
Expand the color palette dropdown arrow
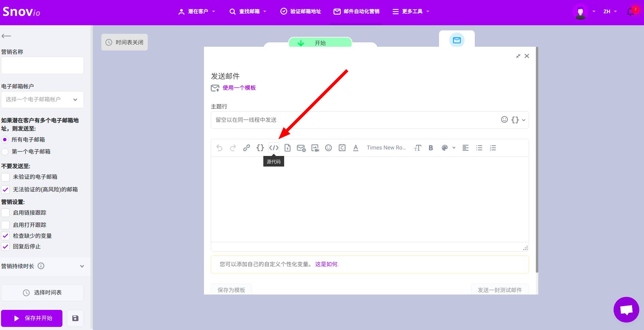454,148
